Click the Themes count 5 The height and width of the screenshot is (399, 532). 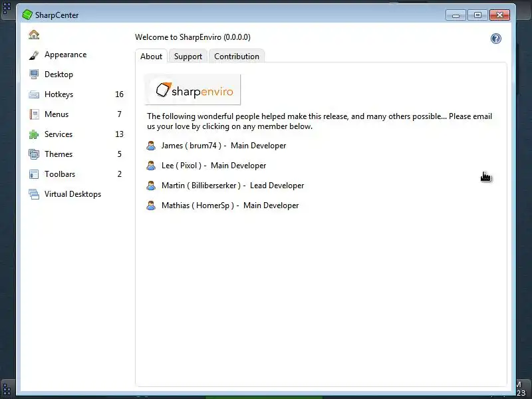click(119, 154)
